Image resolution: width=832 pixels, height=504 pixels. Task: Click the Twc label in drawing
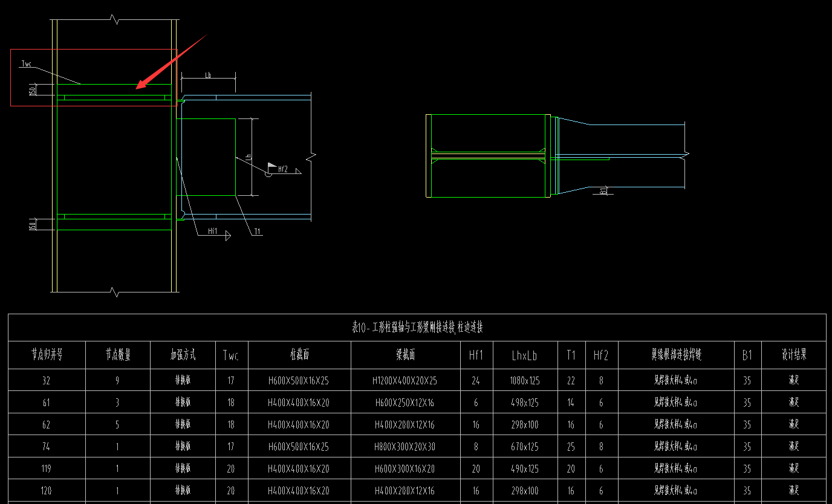click(26, 64)
